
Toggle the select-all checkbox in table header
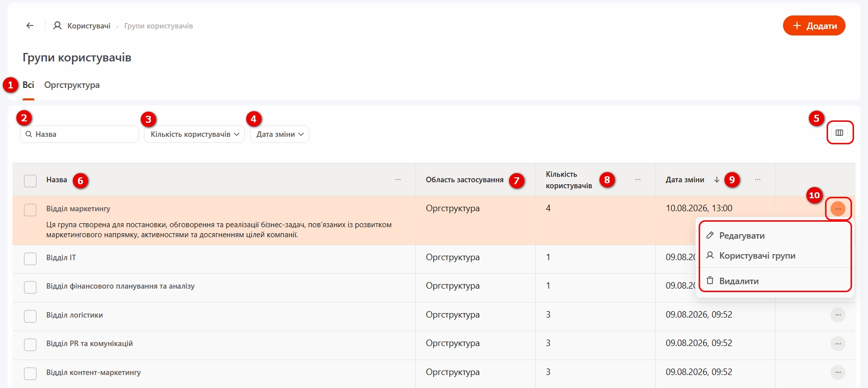pyautogui.click(x=30, y=181)
